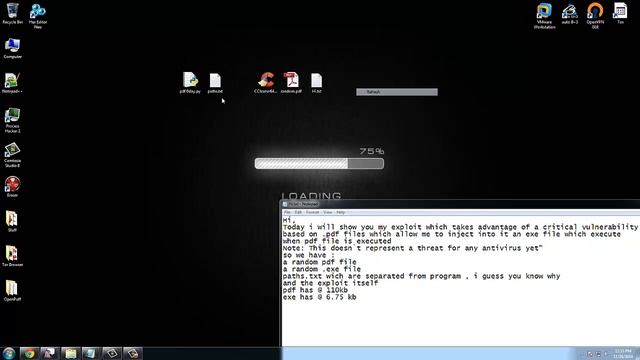Screen dimensions: 640x360
Task: Open the Recycle Bin desktop icon
Action: 12,13
